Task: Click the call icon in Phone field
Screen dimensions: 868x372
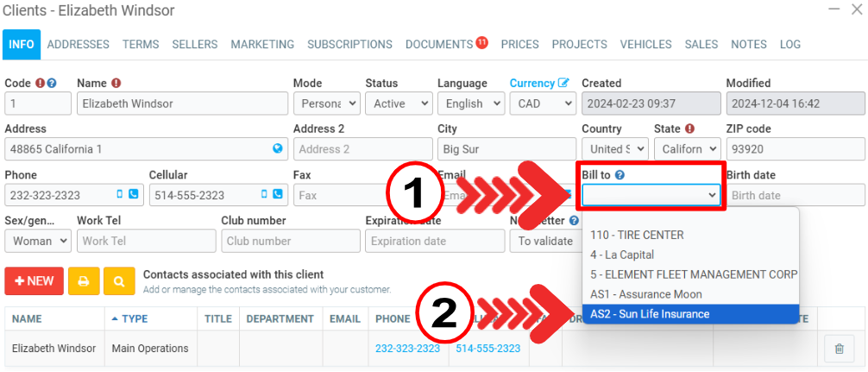Action: 133,195
